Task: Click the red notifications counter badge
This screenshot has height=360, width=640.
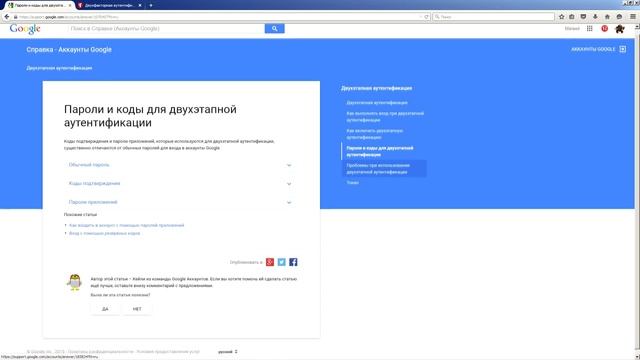Action: tap(604, 29)
